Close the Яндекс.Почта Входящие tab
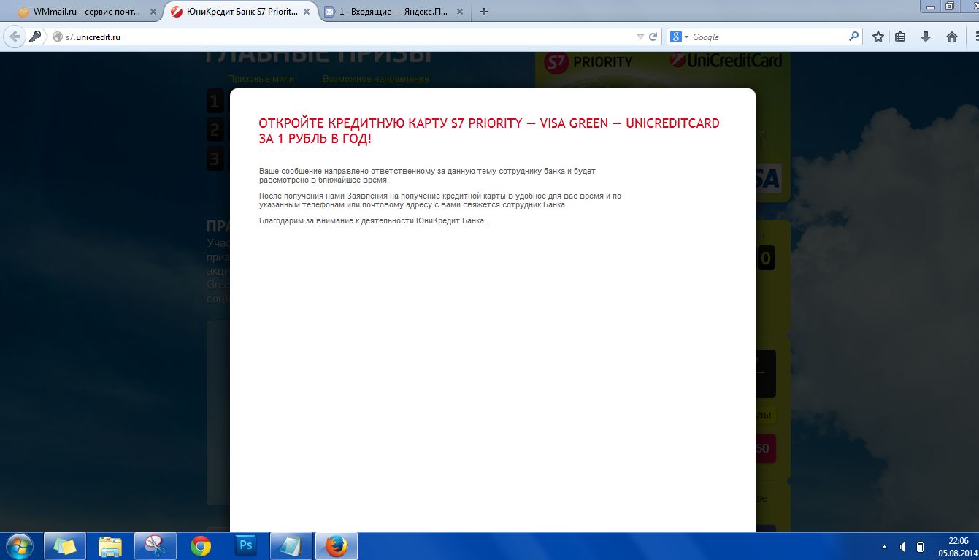979x560 pixels. point(460,12)
